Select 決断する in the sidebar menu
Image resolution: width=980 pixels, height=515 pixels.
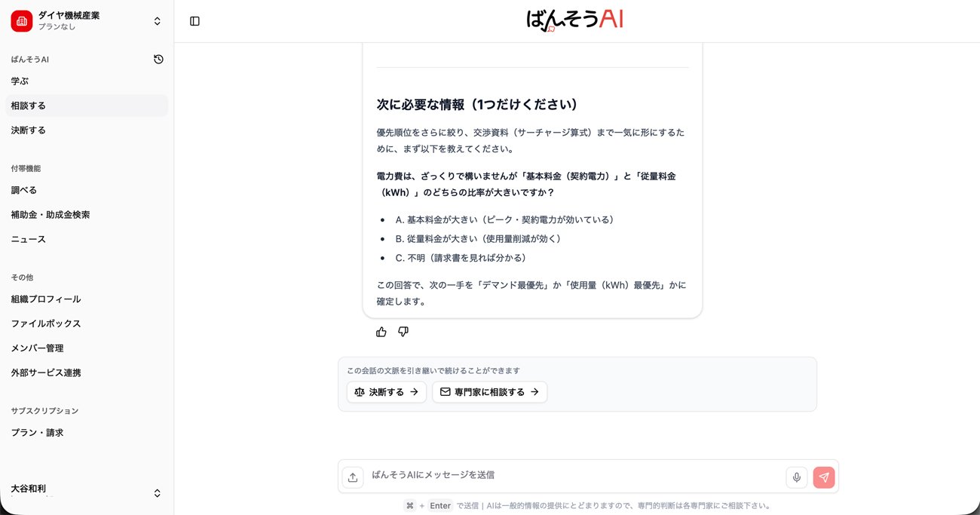29,130
